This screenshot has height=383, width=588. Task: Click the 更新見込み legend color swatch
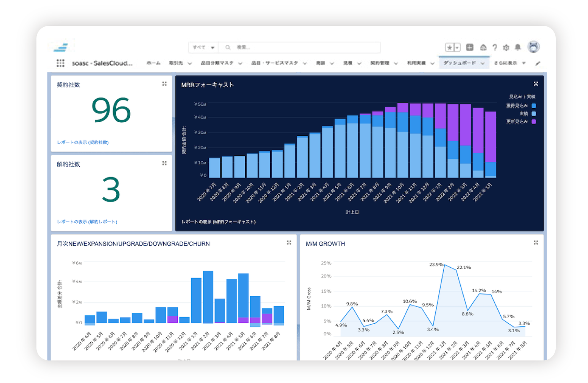click(x=533, y=121)
